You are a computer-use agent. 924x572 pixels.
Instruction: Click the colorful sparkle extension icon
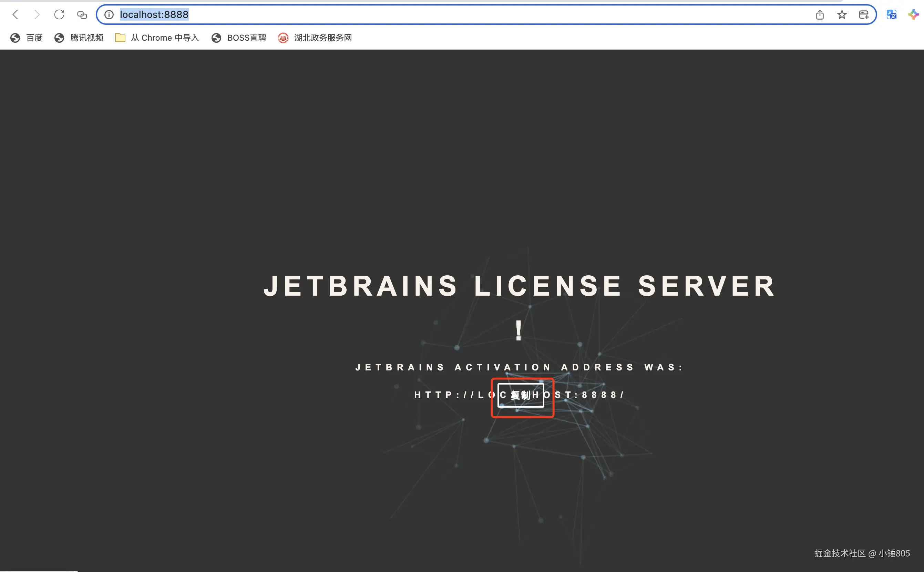click(x=913, y=15)
